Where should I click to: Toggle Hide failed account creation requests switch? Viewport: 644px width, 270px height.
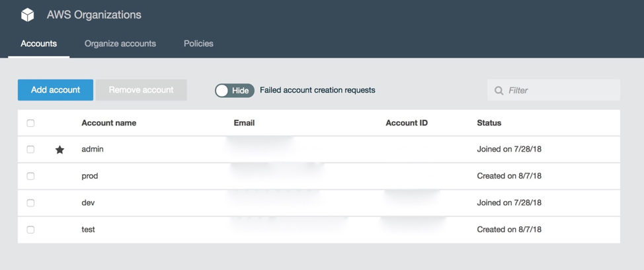coord(235,91)
